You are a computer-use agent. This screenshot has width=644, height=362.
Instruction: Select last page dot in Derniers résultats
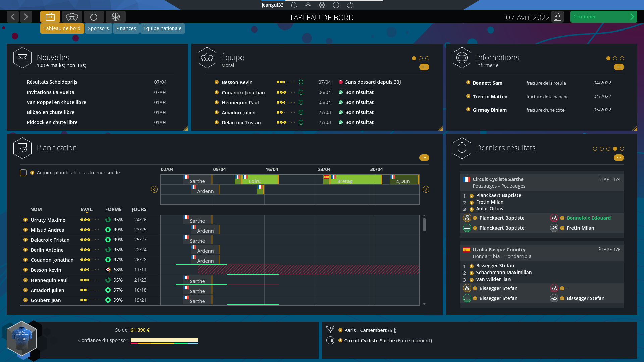click(622, 149)
